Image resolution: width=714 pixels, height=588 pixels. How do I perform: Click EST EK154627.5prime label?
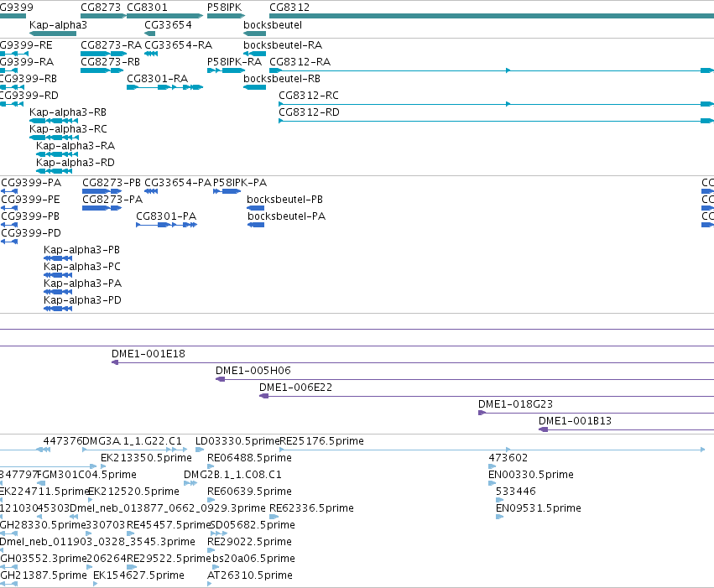click(139, 575)
